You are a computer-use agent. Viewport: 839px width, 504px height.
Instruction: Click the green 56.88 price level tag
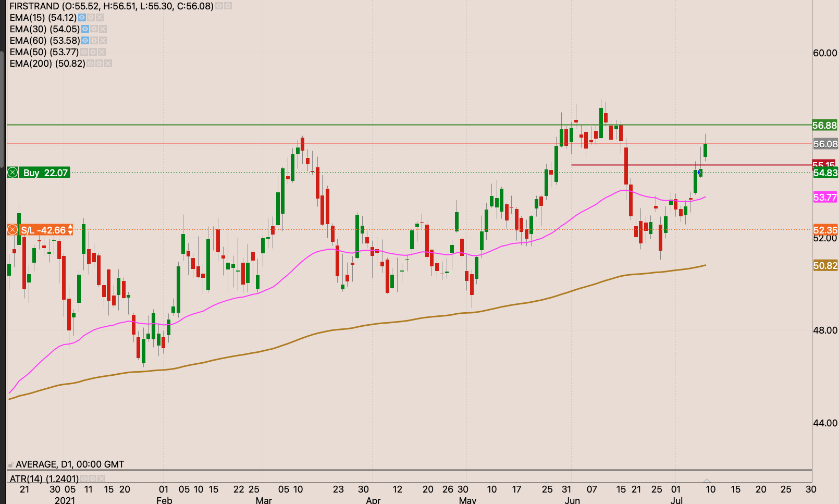tap(825, 125)
